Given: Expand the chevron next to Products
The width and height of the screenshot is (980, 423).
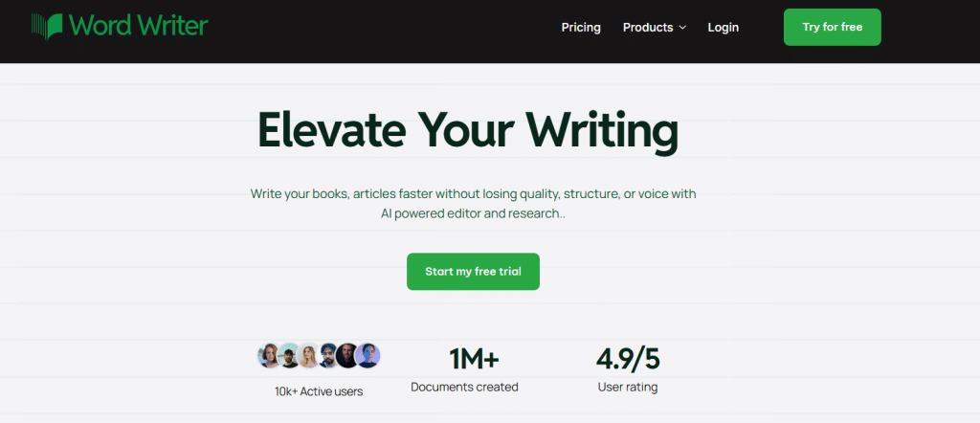Looking at the screenshot, I should [682, 28].
